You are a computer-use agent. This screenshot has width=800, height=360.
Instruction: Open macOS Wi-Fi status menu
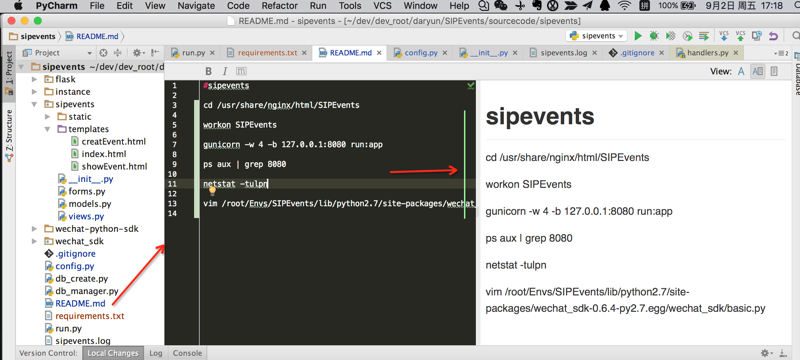[623, 6]
